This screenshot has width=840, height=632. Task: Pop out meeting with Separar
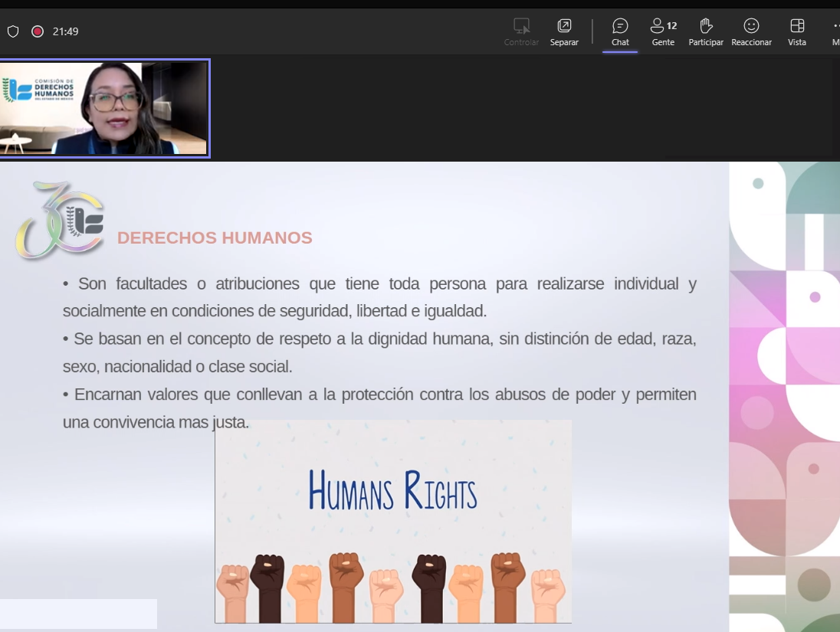point(564,32)
